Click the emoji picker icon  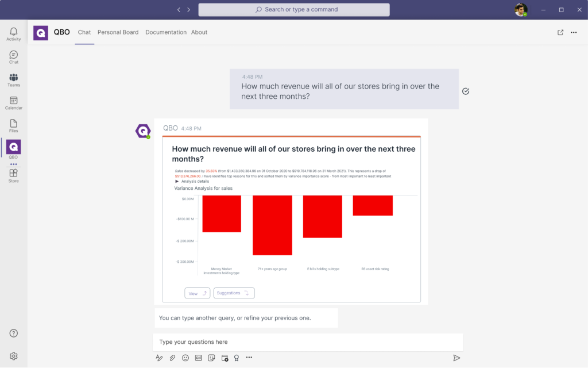(x=185, y=358)
